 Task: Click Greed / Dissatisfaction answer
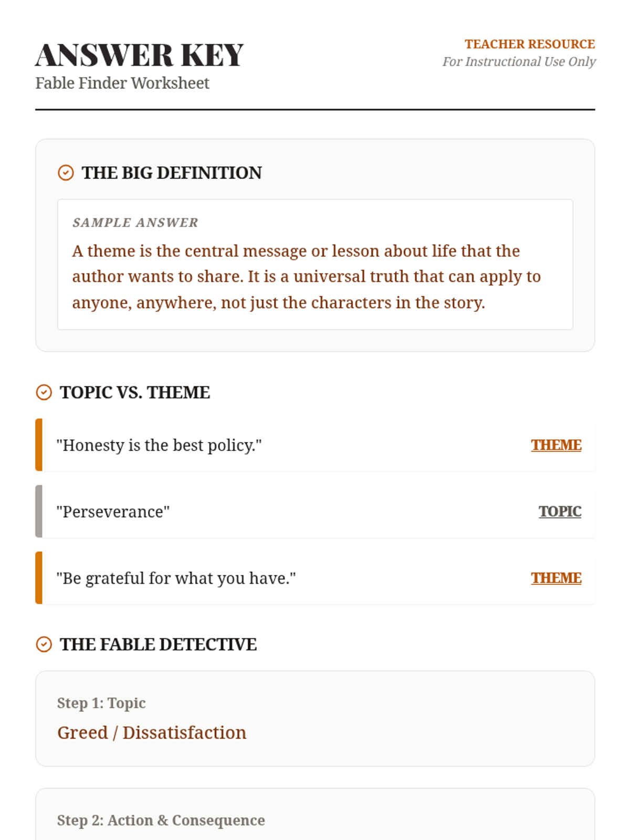click(x=152, y=732)
